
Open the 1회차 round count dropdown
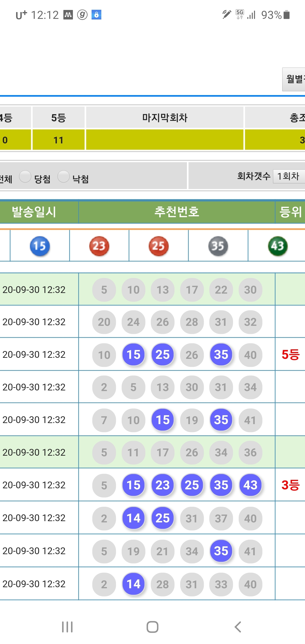tap(289, 176)
